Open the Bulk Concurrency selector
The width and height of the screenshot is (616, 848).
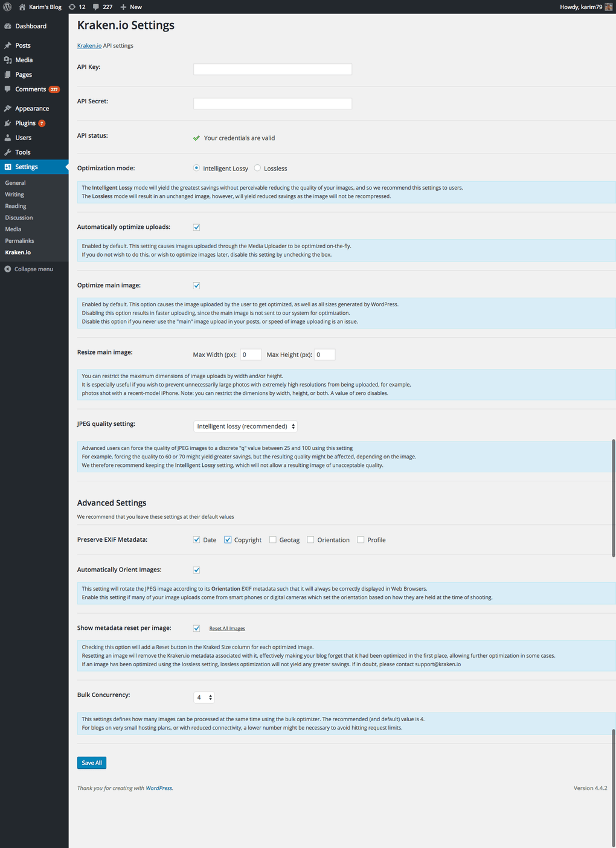click(x=204, y=696)
